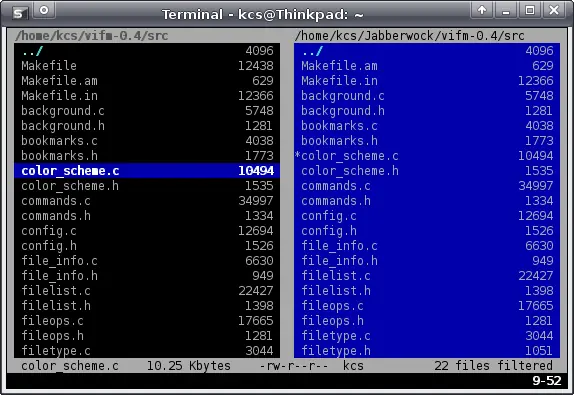This screenshot has width=574, height=395.
Task: Click the 10.25 Kbytes status entry
Action: 189,366
